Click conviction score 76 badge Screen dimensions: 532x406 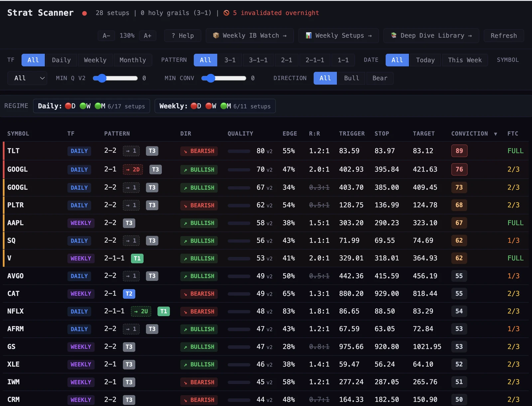point(459,169)
